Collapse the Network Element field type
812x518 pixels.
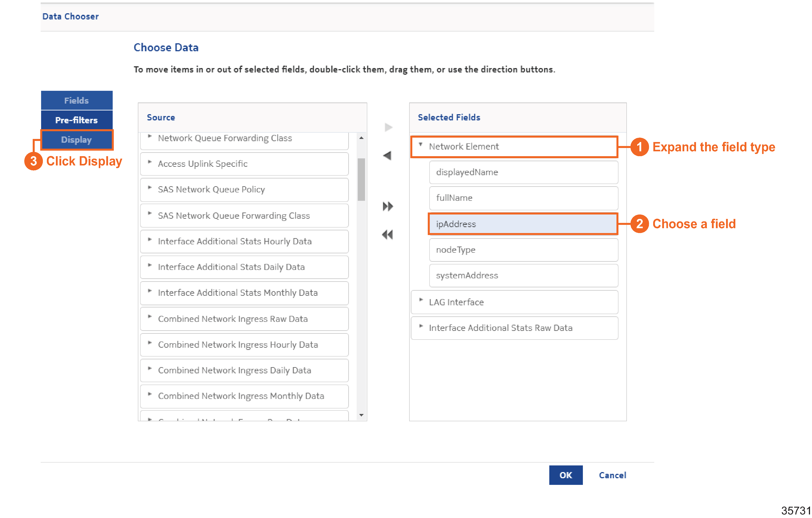click(x=420, y=145)
